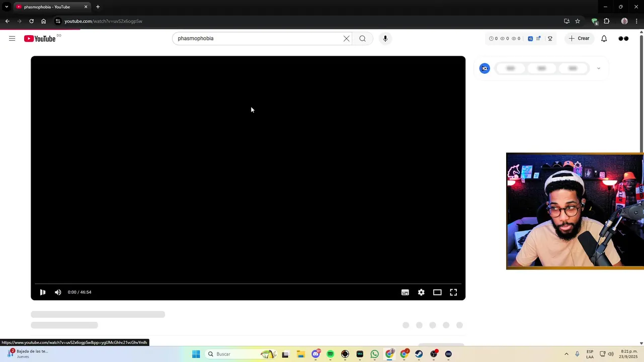Expand vidIQ side panel chevron
Screen dimensions: 644x362
pos(598,68)
